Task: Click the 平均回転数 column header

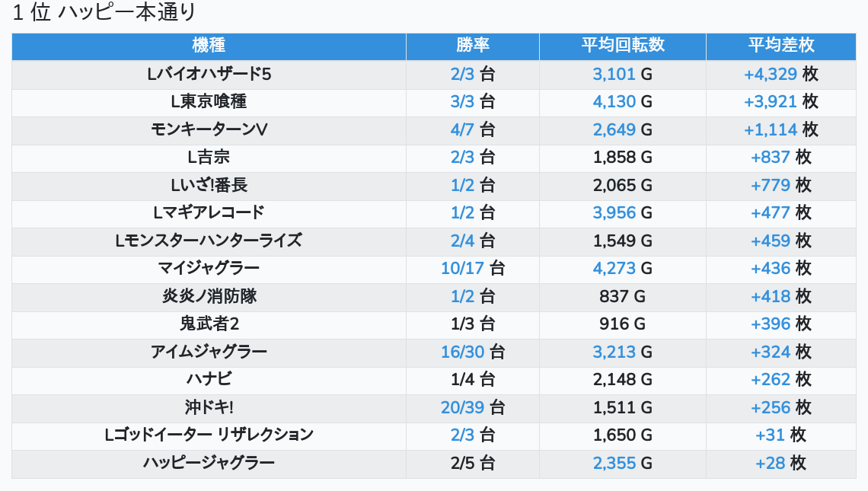Action: (x=623, y=46)
